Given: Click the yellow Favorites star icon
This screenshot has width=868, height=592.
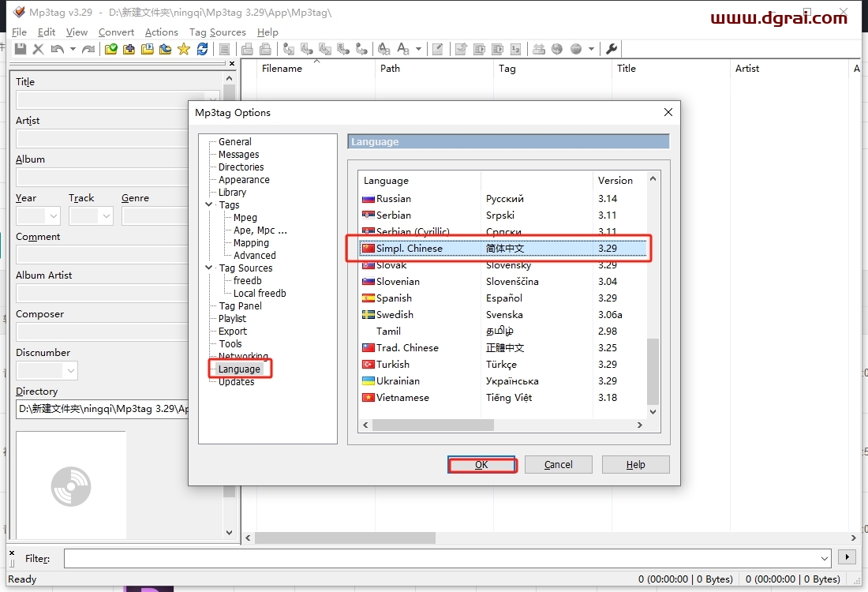Looking at the screenshot, I should tap(184, 49).
